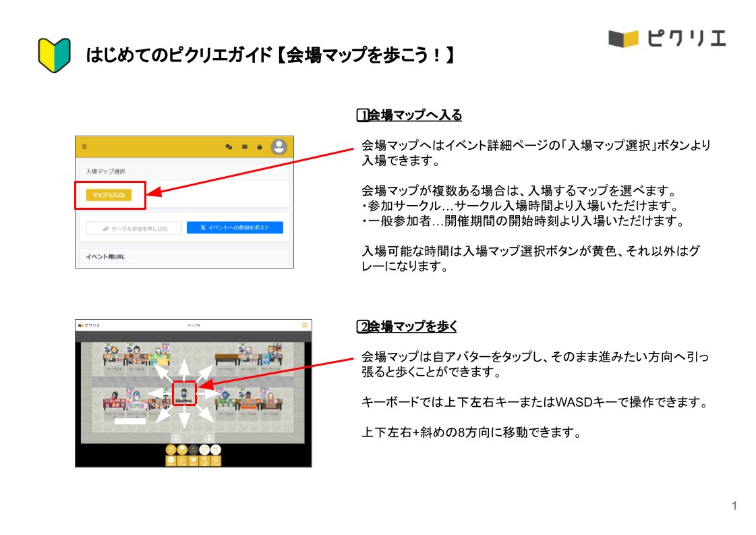Toggle the white round button at the toolbar's right
Image resolution: width=756 pixels, height=535 pixels.
[214, 449]
